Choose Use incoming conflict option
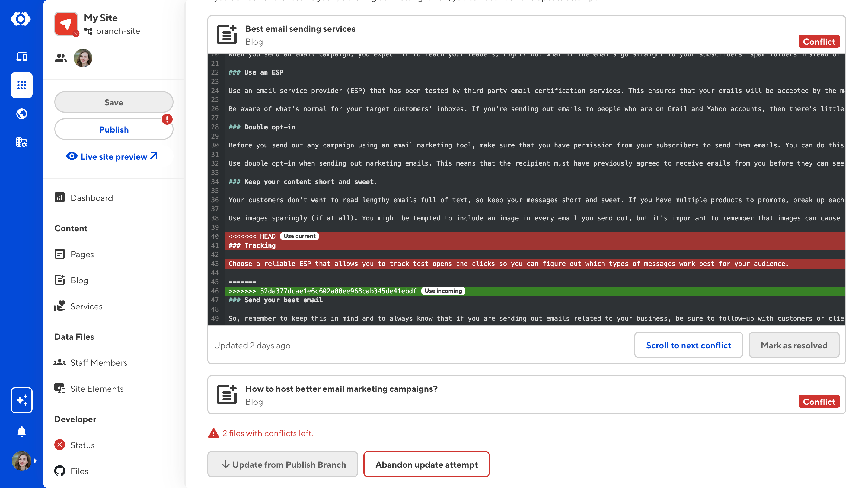The image size is (868, 488). [x=443, y=291]
